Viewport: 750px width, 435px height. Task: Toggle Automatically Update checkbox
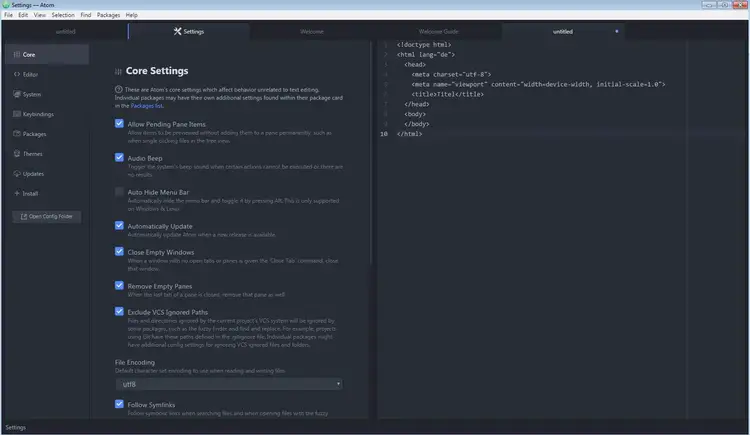119,225
